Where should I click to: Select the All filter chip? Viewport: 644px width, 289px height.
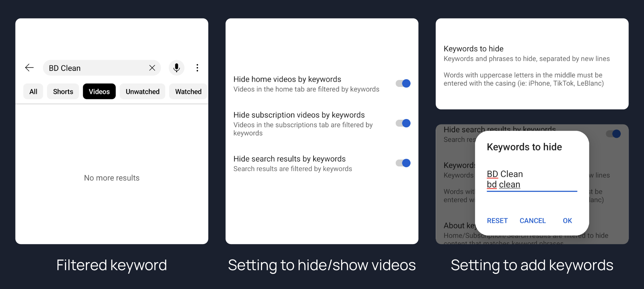tap(33, 92)
